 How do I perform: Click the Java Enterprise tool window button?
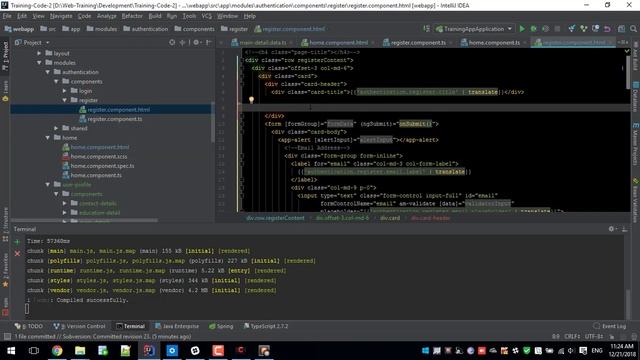(177, 326)
